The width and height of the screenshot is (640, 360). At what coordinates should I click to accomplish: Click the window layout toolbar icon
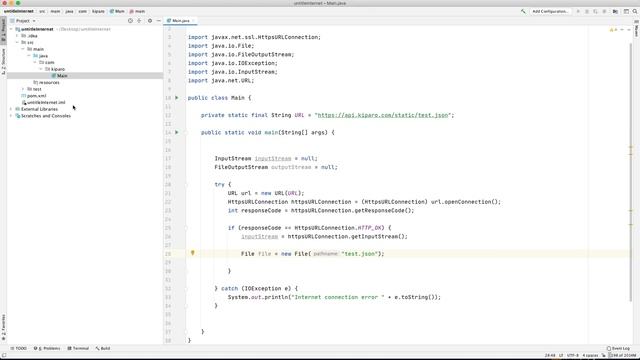(x=626, y=11)
